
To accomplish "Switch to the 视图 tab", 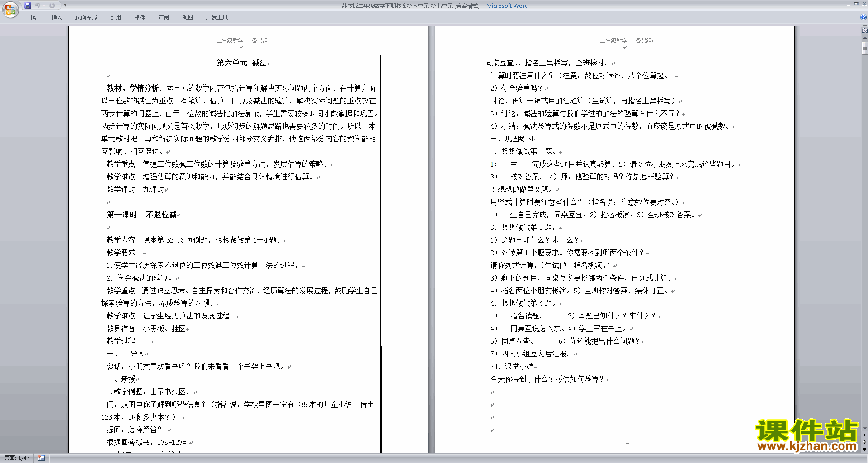I will pyautogui.click(x=187, y=18).
